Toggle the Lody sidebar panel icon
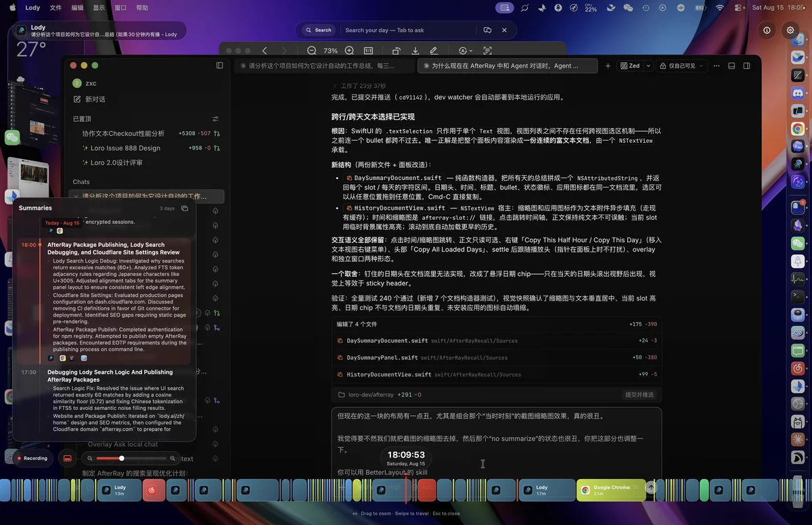Screen dimensions: 812x525 coord(219,66)
